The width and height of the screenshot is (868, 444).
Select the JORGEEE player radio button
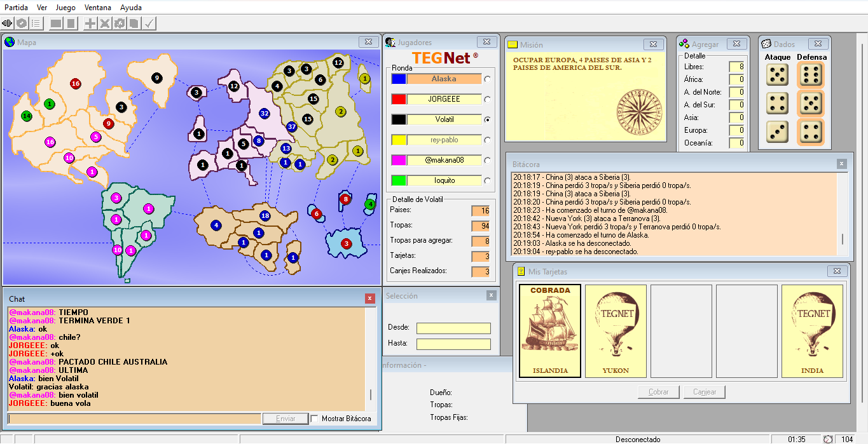[x=488, y=99]
